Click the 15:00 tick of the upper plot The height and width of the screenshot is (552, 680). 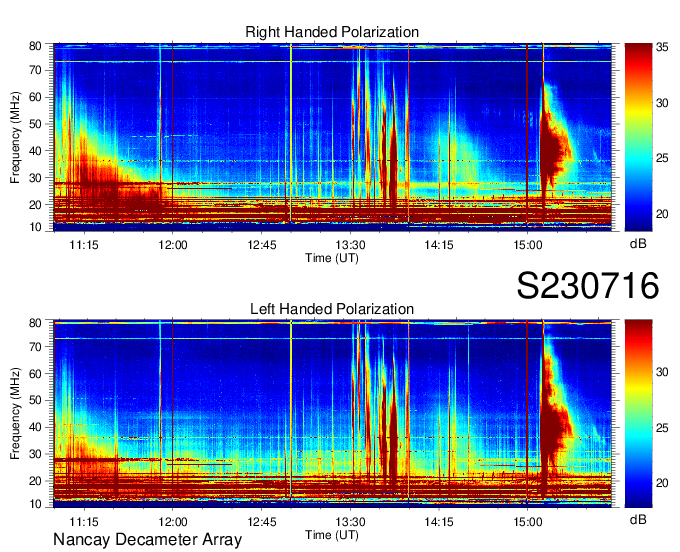[x=528, y=245]
